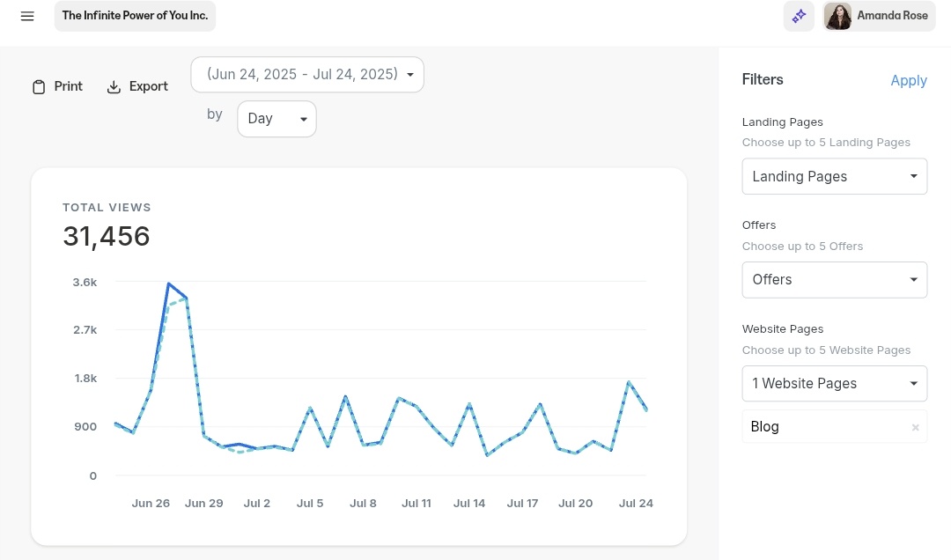Click the Jul 24 label on chart axis
Viewport: 951px width, 560px height.
(x=636, y=504)
